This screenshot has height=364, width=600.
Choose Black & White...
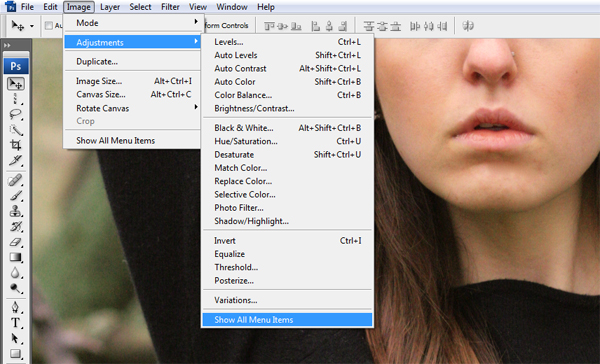click(287, 128)
